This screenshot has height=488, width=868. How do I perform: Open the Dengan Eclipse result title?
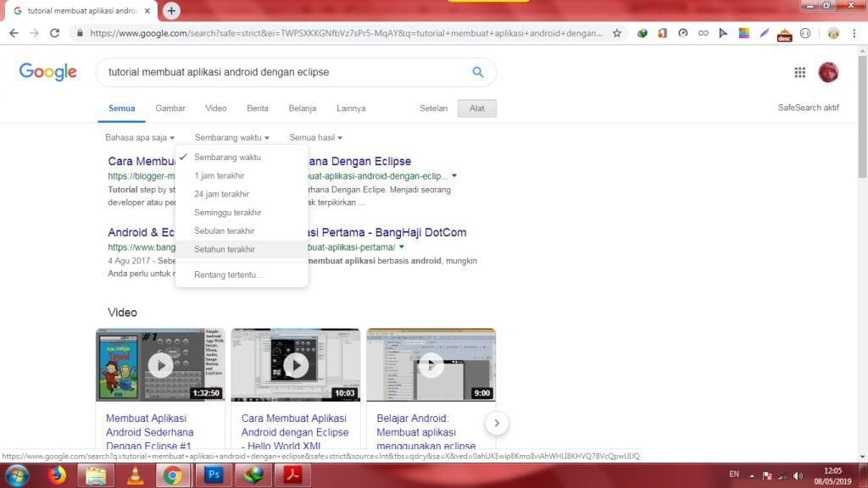(x=359, y=162)
